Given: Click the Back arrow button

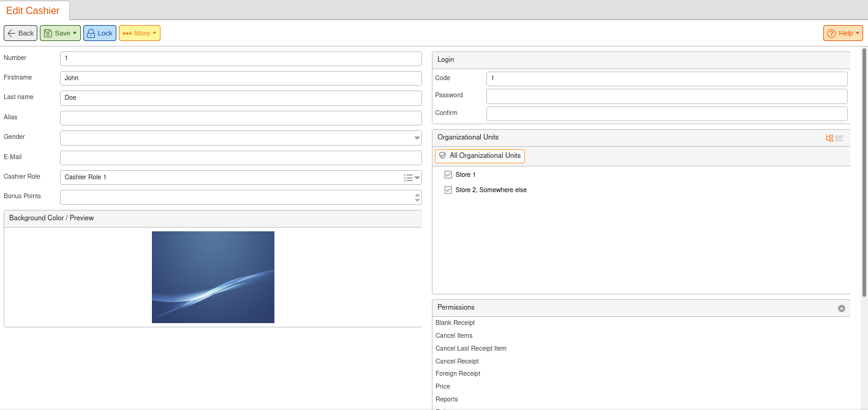Looking at the screenshot, I should tap(20, 33).
